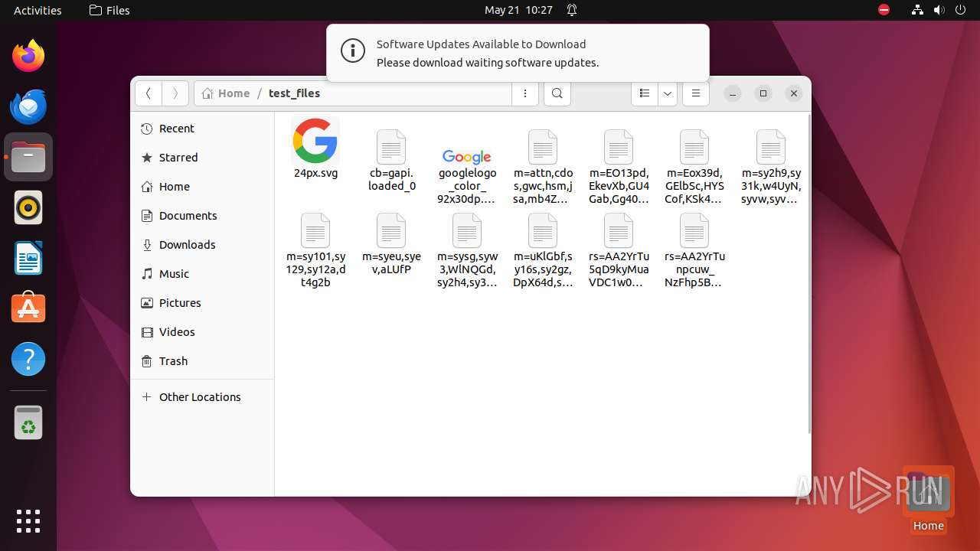Switch to list view

[645, 93]
